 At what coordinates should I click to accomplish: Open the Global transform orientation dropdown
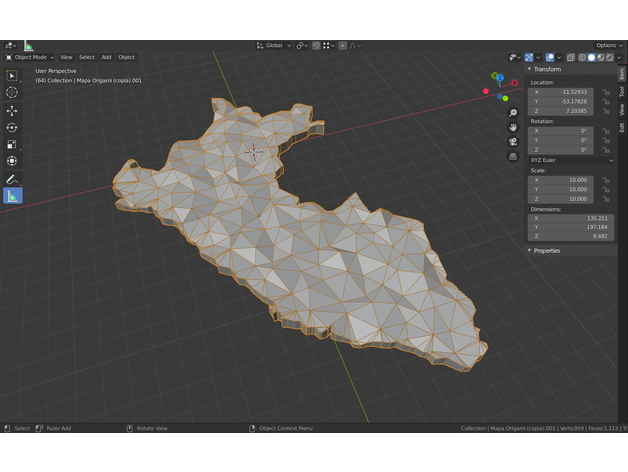(x=274, y=46)
